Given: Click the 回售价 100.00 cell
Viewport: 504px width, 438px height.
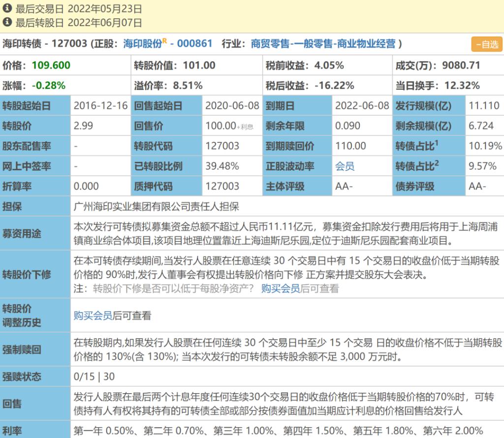Looking at the screenshot, I should tap(221, 126).
